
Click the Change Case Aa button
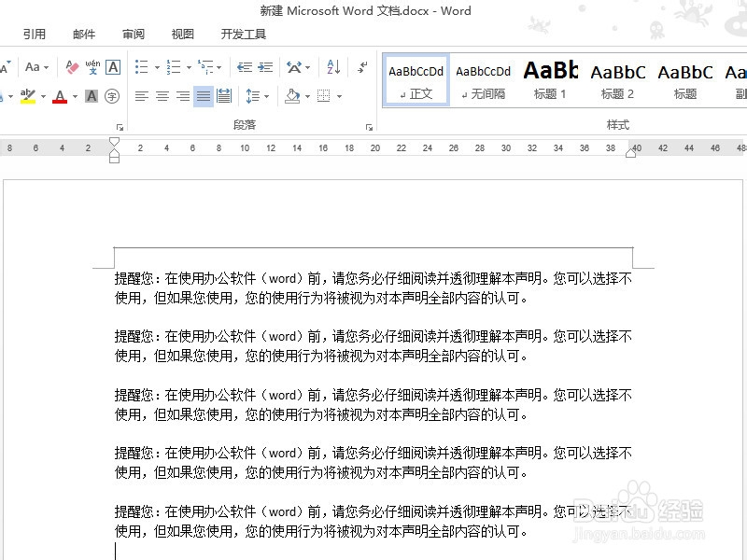click(x=33, y=67)
